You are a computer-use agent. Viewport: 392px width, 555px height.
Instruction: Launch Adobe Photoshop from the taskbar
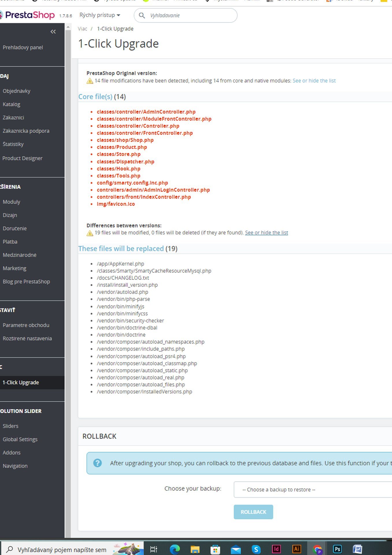[x=337, y=549]
